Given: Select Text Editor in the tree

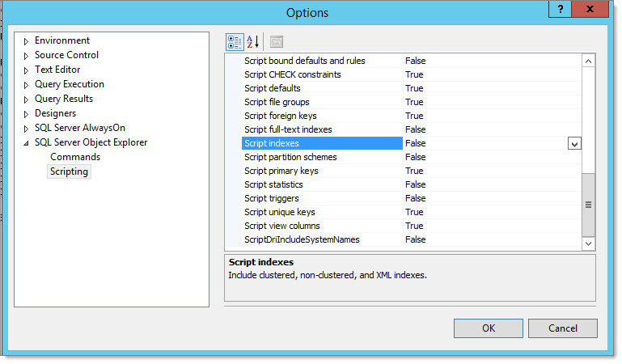Looking at the screenshot, I should point(57,70).
